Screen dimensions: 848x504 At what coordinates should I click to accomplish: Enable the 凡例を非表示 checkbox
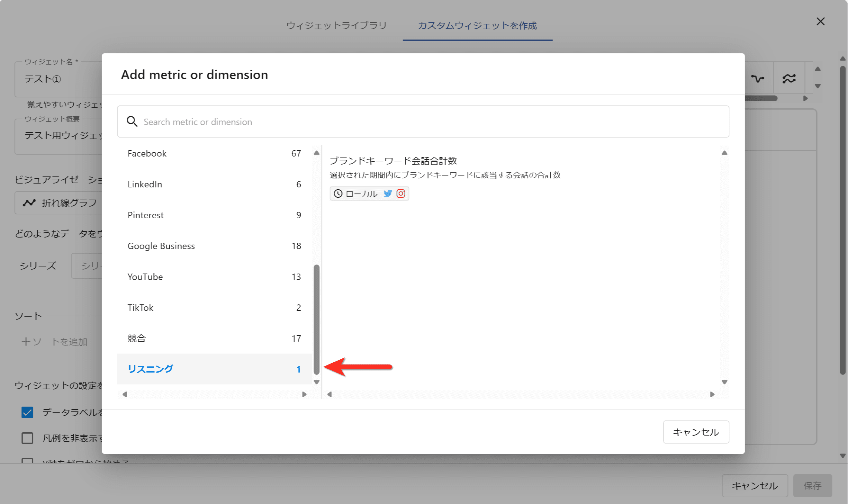(28, 438)
